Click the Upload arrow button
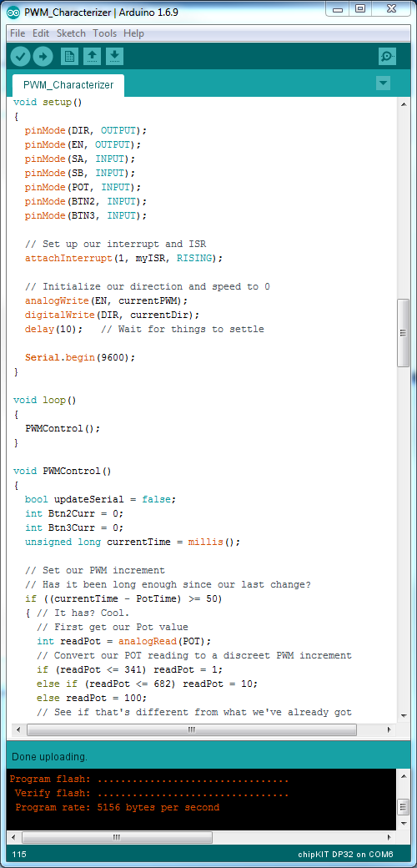417x868 pixels. (x=43, y=57)
